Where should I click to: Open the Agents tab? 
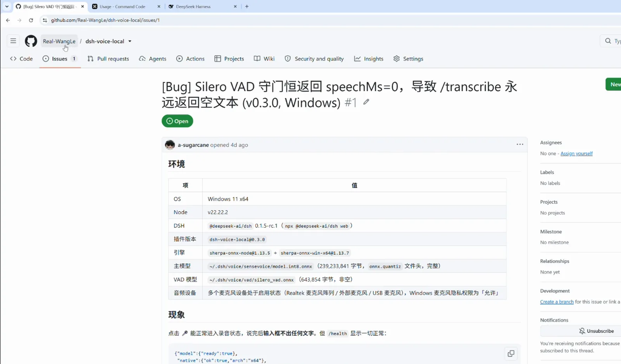pos(153,59)
